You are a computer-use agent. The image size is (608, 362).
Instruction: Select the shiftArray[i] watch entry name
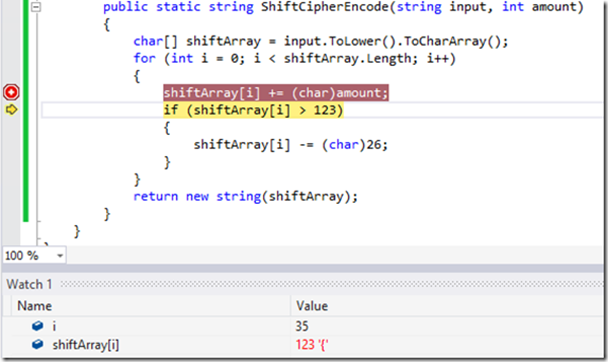[x=86, y=345]
